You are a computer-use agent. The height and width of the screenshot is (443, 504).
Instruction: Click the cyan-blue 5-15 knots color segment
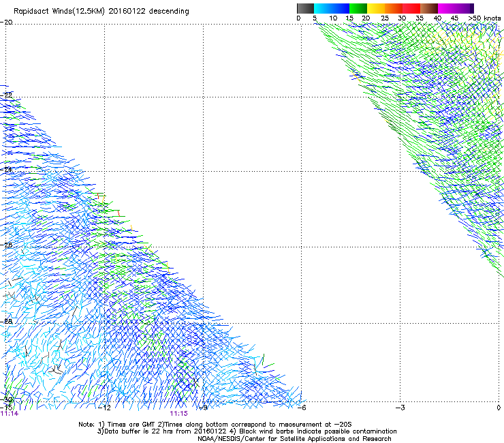[332, 8]
